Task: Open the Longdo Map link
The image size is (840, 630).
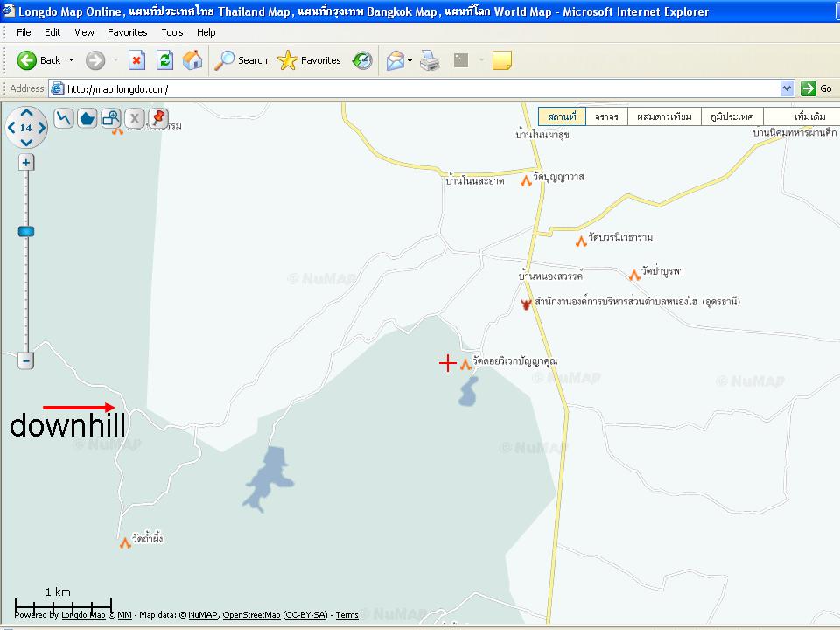Action: (83, 614)
